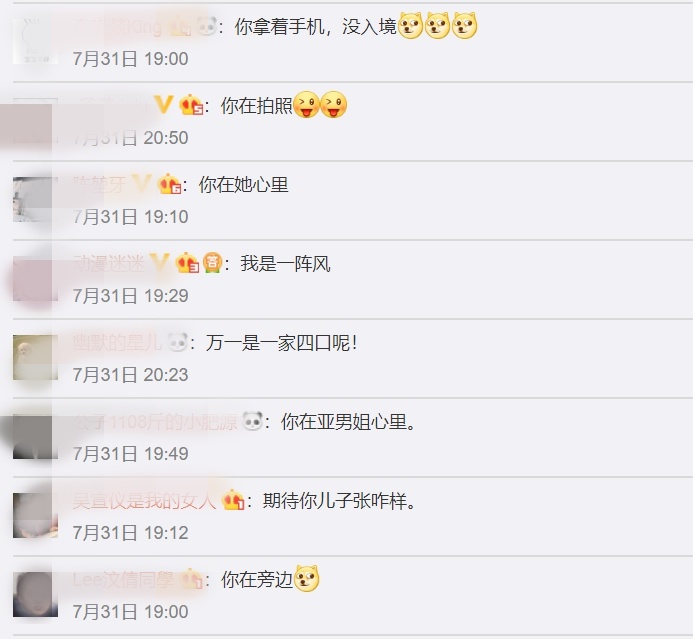Click the comment text 我是一阵风
The width and height of the screenshot is (693, 639).
coord(286,264)
